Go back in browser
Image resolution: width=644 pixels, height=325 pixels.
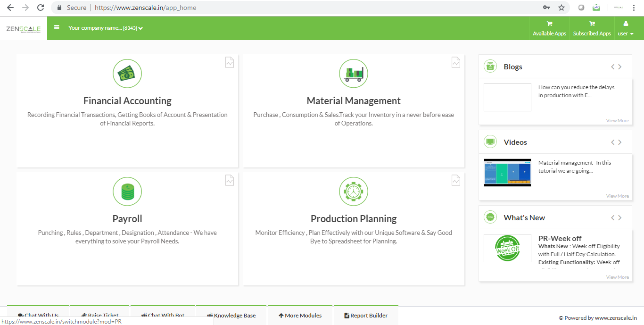pyautogui.click(x=10, y=8)
